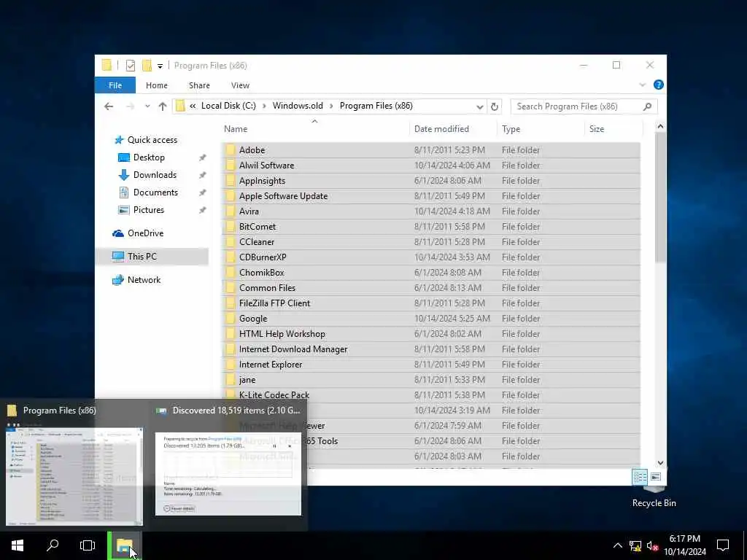
Task: Open the Discovered items progress thumbnail
Action: coord(228,474)
